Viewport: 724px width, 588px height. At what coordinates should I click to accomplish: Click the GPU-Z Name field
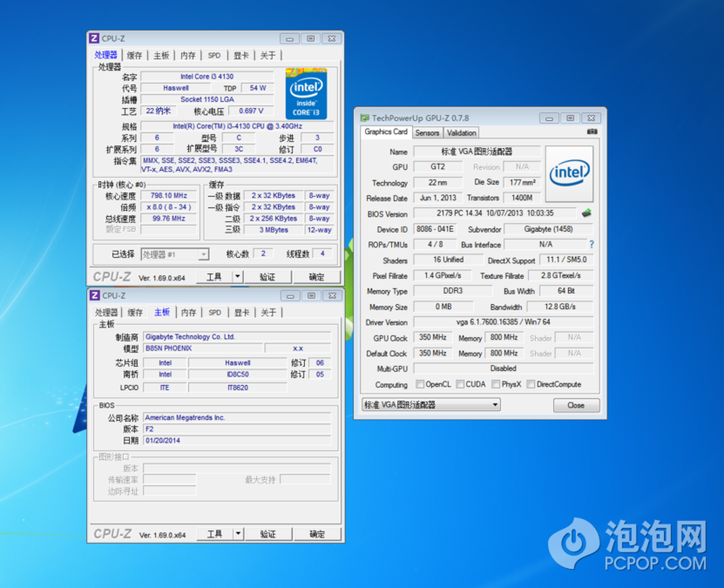click(x=477, y=151)
